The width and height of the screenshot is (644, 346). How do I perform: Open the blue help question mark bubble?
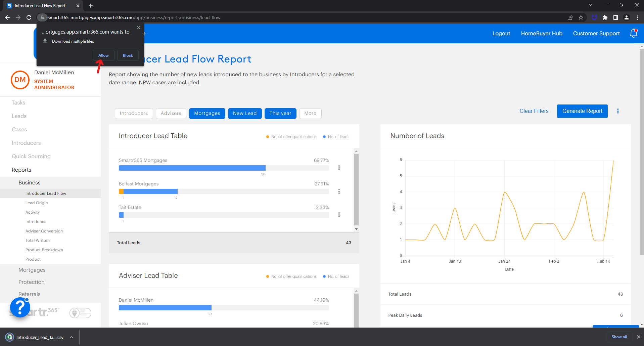click(x=20, y=307)
